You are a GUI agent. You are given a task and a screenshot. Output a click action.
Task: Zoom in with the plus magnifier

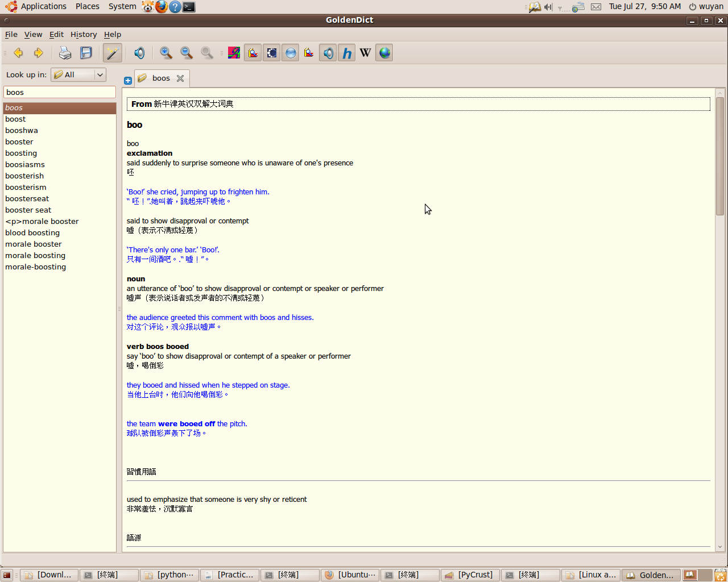(x=166, y=53)
